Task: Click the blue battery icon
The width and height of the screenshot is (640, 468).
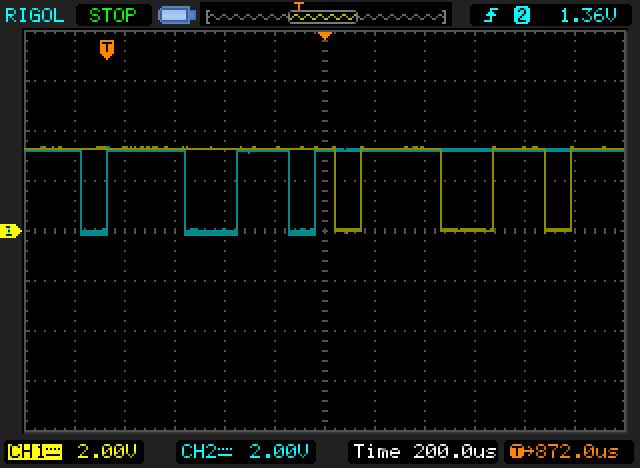Action: coord(177,16)
